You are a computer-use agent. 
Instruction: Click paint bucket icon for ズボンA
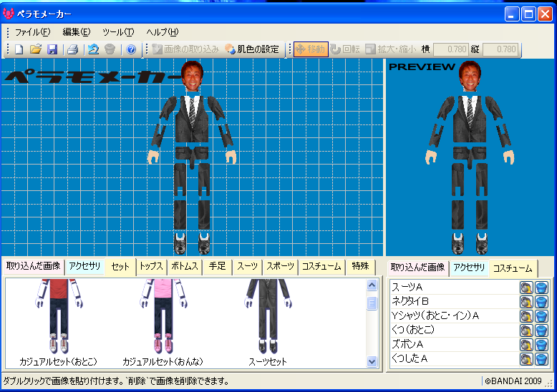[526, 344]
